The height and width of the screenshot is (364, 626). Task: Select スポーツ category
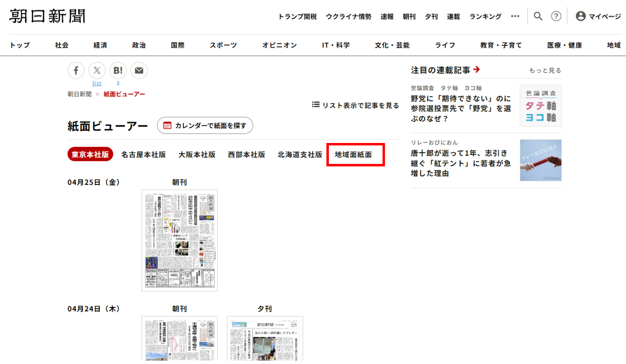click(x=223, y=45)
